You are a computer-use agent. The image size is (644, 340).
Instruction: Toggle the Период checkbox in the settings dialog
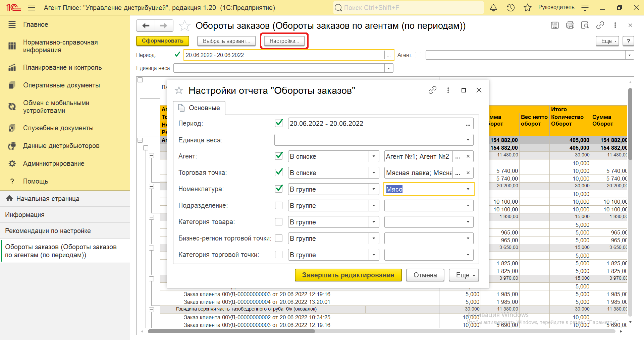click(x=279, y=123)
